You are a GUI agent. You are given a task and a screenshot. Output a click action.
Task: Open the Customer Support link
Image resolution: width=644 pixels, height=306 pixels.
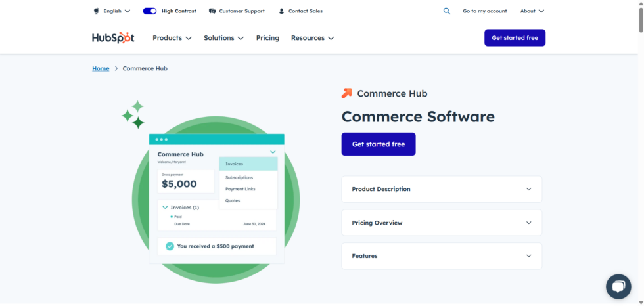tap(242, 11)
